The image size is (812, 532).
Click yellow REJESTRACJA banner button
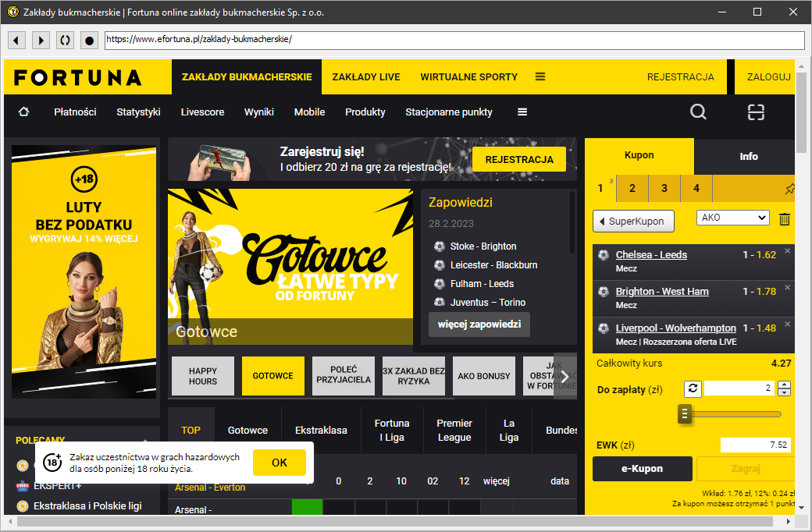click(x=519, y=159)
